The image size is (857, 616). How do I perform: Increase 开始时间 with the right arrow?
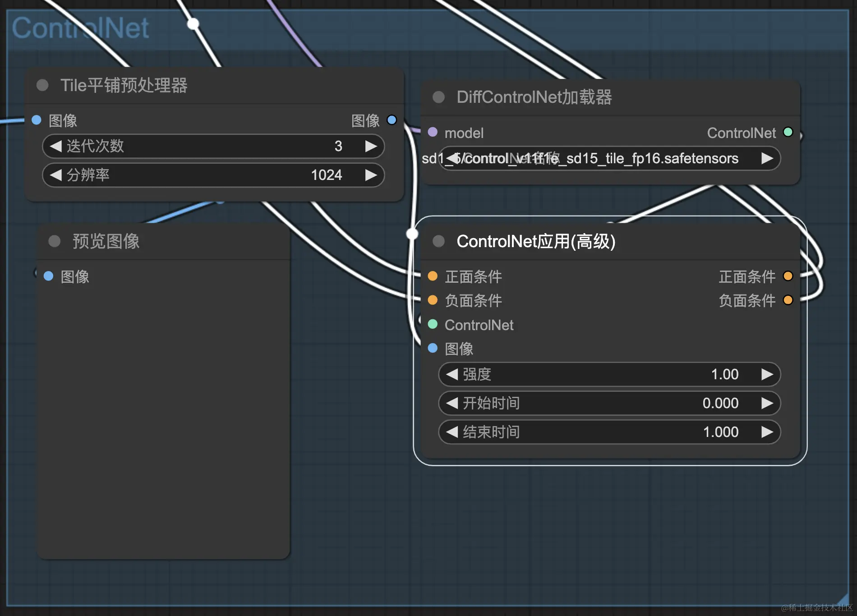(767, 403)
